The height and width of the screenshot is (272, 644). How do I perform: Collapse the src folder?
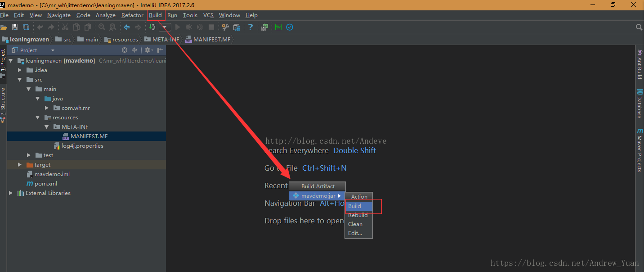19,79
